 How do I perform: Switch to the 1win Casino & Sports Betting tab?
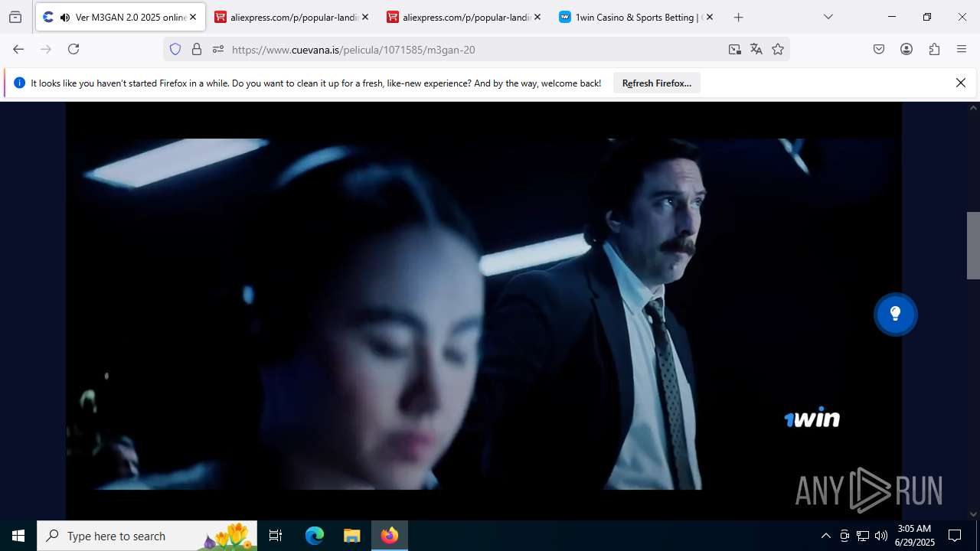tap(636, 17)
